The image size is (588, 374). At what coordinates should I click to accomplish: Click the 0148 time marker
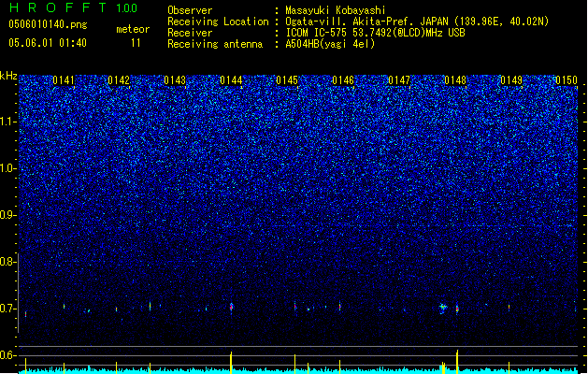[455, 80]
